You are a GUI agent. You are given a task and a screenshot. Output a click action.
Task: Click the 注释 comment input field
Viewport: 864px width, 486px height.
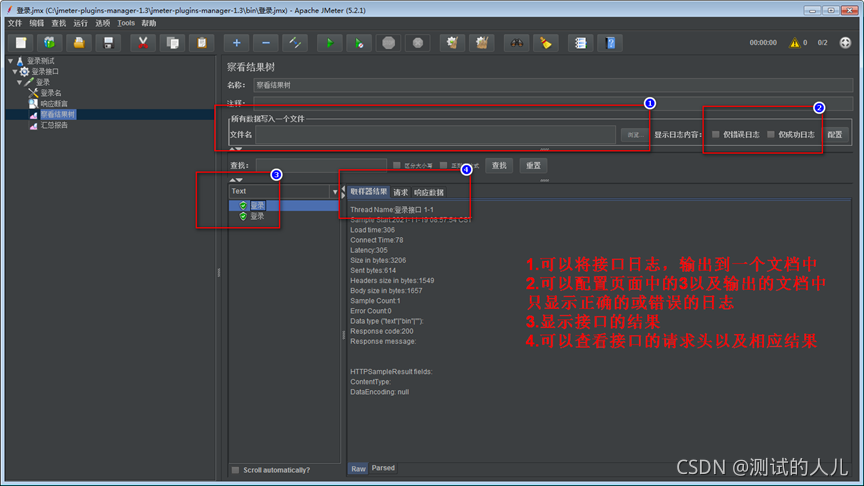[553, 103]
